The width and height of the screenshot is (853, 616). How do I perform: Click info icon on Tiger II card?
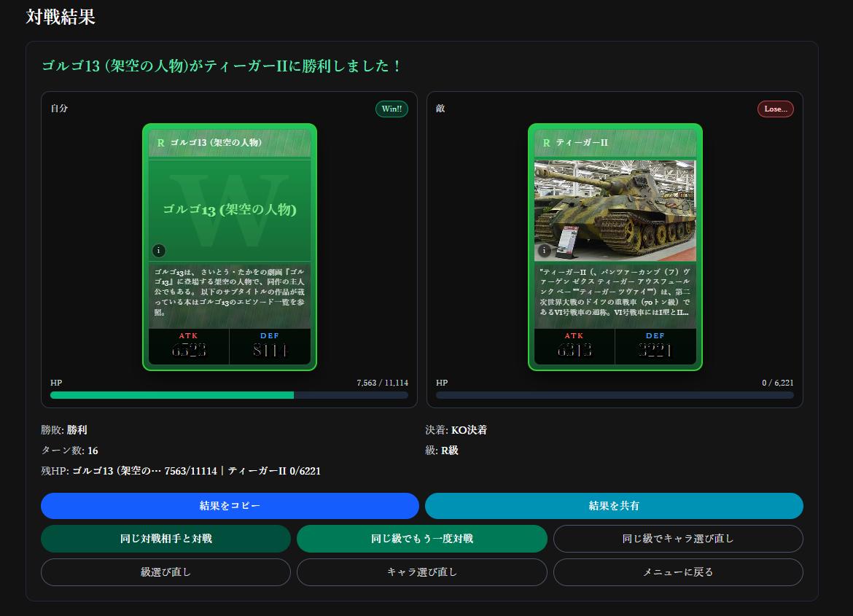pyautogui.click(x=545, y=251)
